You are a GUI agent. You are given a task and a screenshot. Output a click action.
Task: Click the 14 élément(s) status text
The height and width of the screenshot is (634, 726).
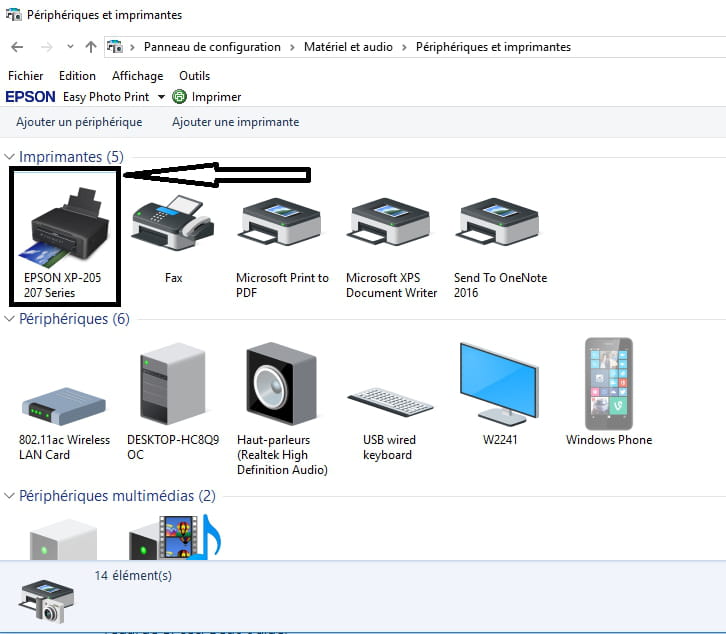pyautogui.click(x=133, y=576)
